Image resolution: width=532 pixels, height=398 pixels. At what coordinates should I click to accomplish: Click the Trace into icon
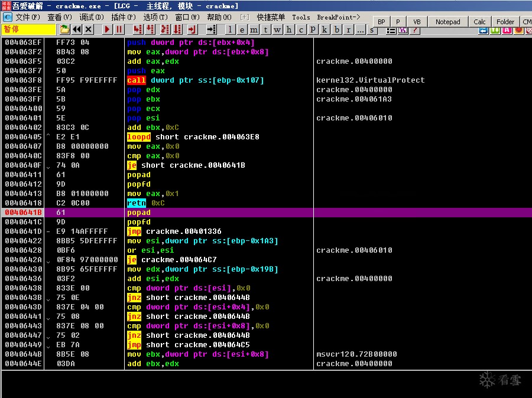pyautogui.click(x=165, y=30)
